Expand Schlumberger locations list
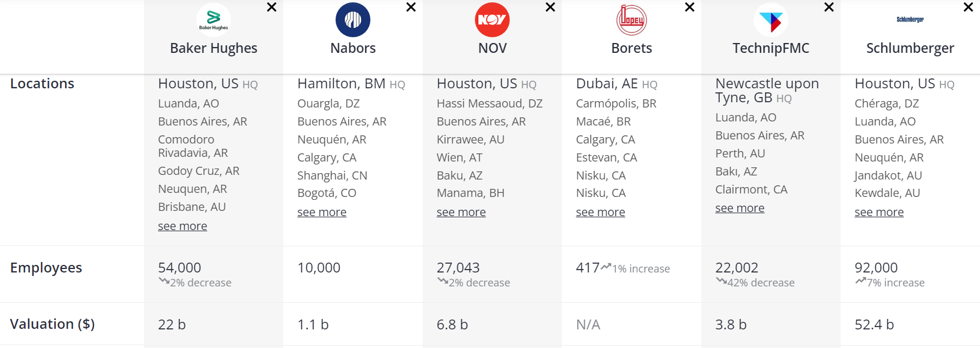The height and width of the screenshot is (348, 980). (879, 212)
